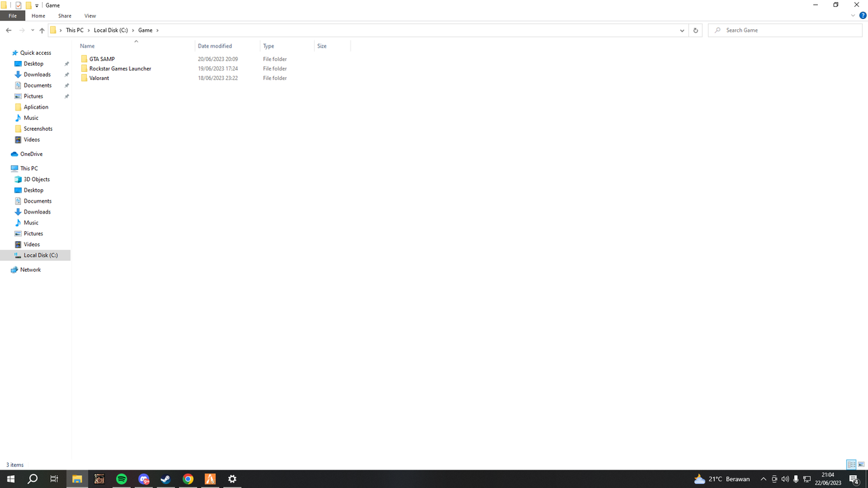Sort files by the Type column
This screenshot has height=488, width=868.
pos(288,46)
